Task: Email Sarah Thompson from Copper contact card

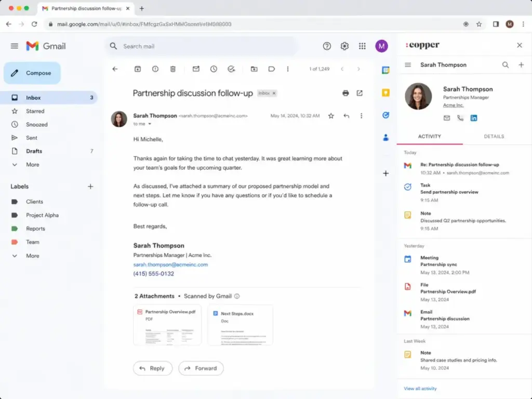Action: point(447,118)
